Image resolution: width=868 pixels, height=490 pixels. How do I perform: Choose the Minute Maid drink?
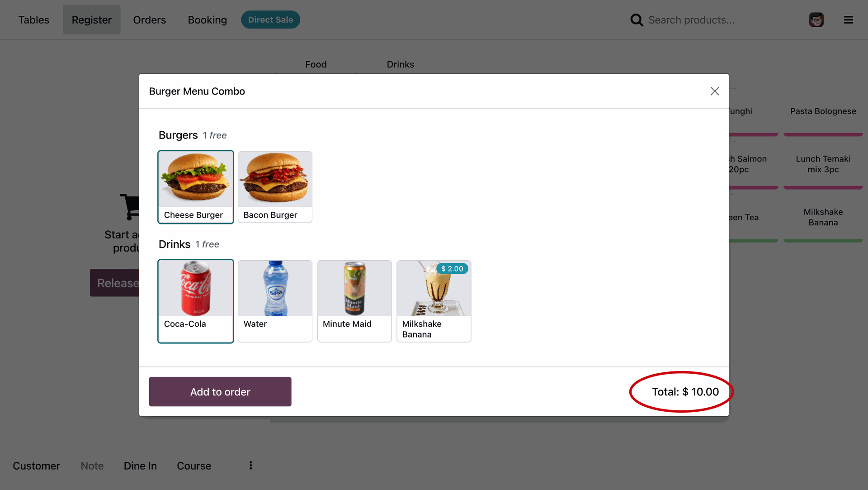(x=354, y=301)
